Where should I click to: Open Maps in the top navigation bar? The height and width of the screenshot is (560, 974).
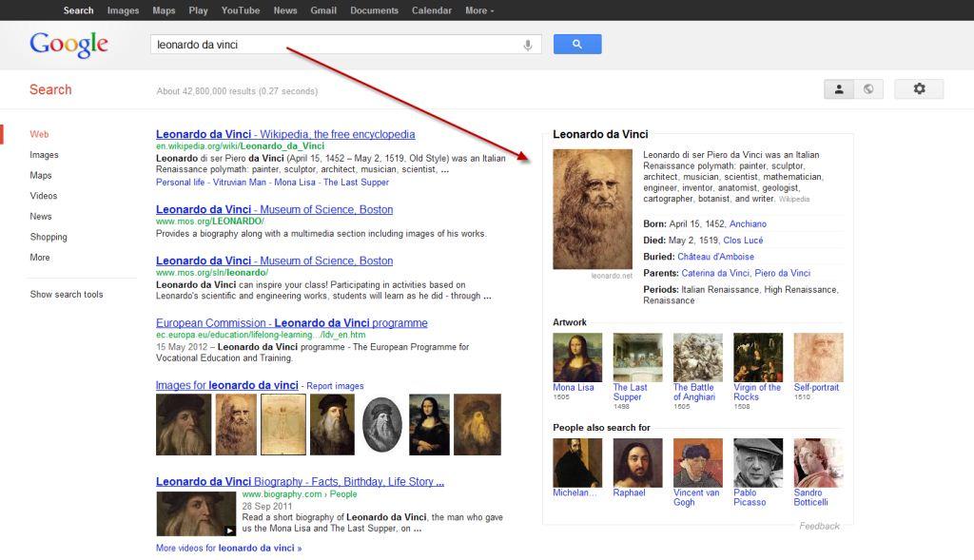point(164,10)
